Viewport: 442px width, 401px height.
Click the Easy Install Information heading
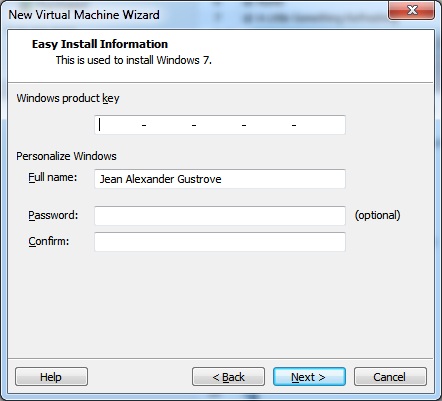[100, 44]
